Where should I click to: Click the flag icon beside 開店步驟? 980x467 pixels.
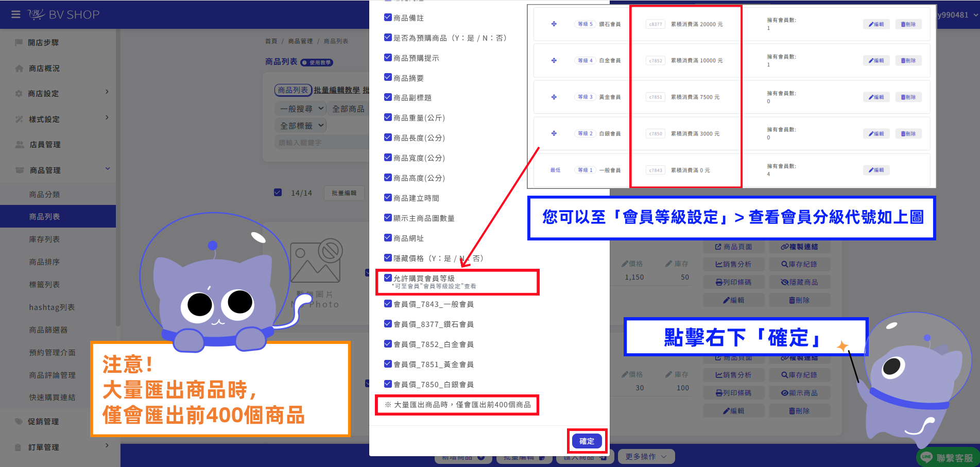point(19,42)
